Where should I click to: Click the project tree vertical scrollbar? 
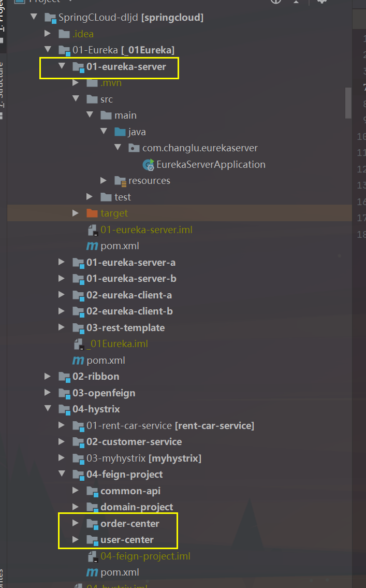coord(348,103)
